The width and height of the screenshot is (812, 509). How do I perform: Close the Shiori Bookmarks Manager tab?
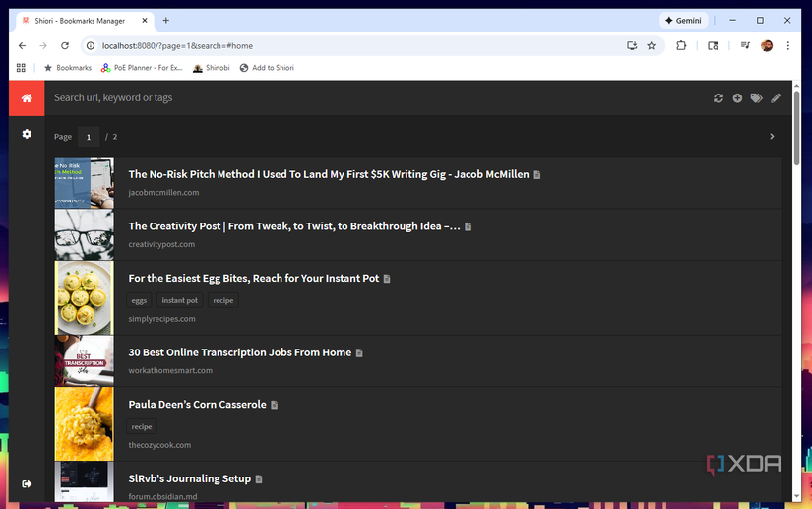pyautogui.click(x=145, y=21)
